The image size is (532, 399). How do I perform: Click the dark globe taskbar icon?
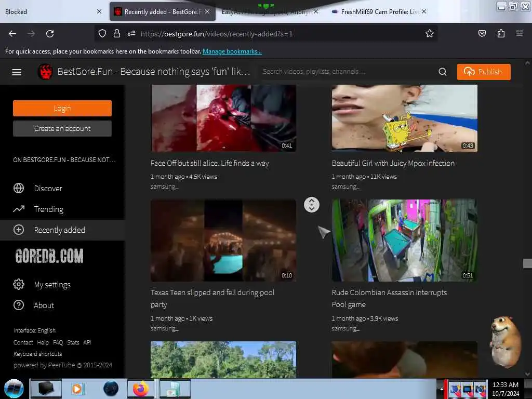coord(111,389)
